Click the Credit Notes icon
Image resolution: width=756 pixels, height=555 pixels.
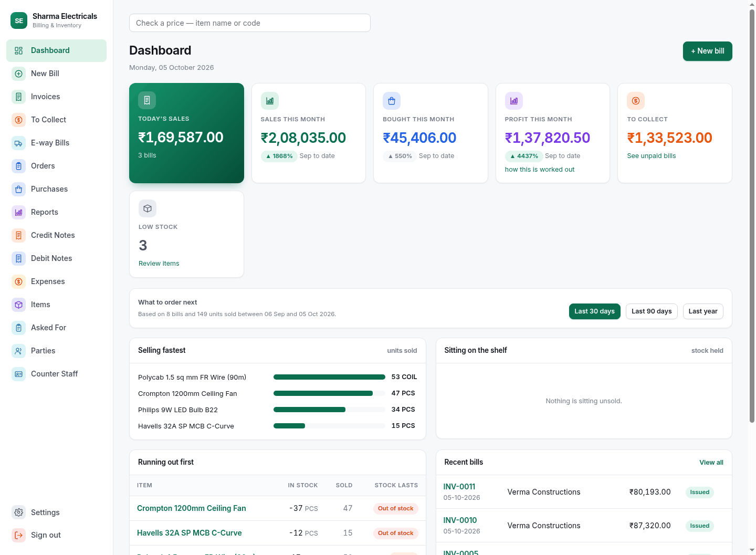(x=19, y=235)
